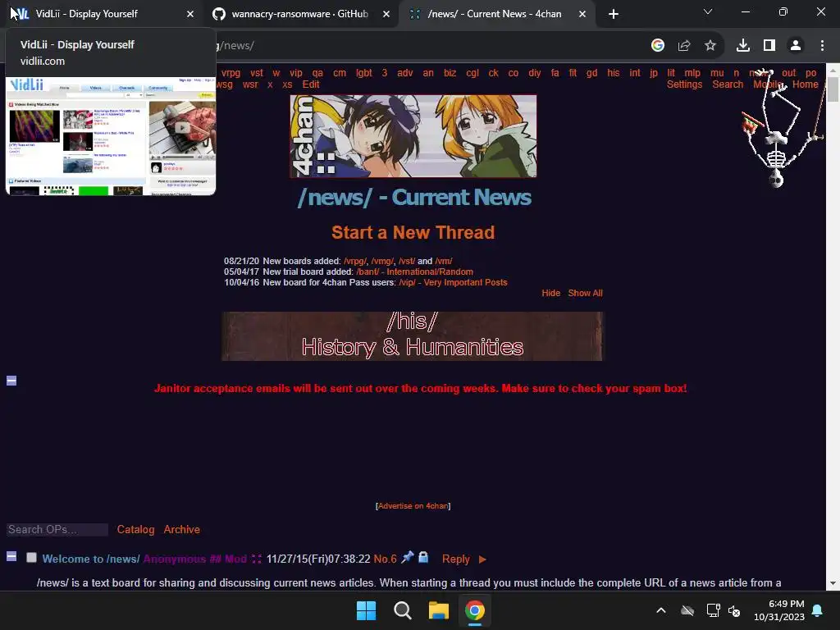Click closed lock icon on post No.6
The height and width of the screenshot is (630, 840).
423,557
